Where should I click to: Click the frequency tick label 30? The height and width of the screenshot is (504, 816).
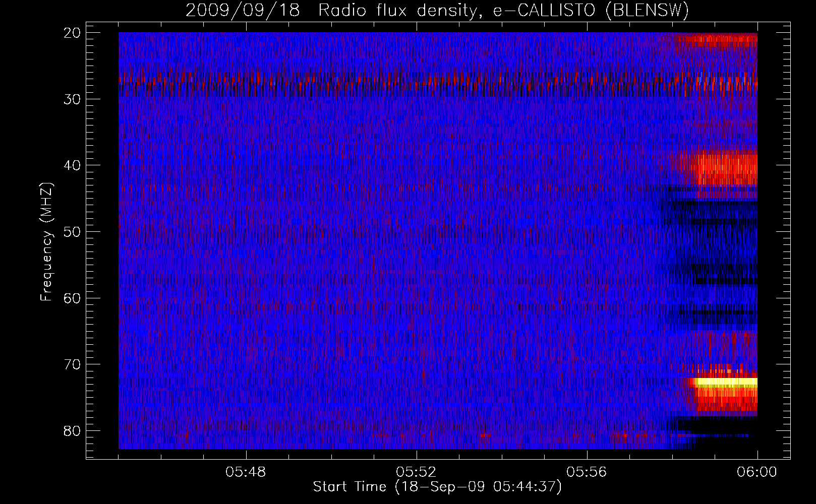(x=73, y=99)
